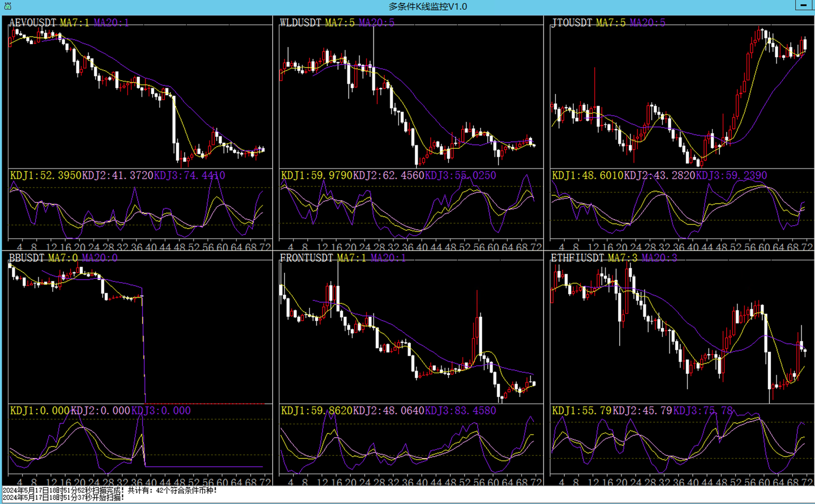
Task: Click the MA20:1 value next to FRONTUSDT
Action: pyautogui.click(x=388, y=258)
